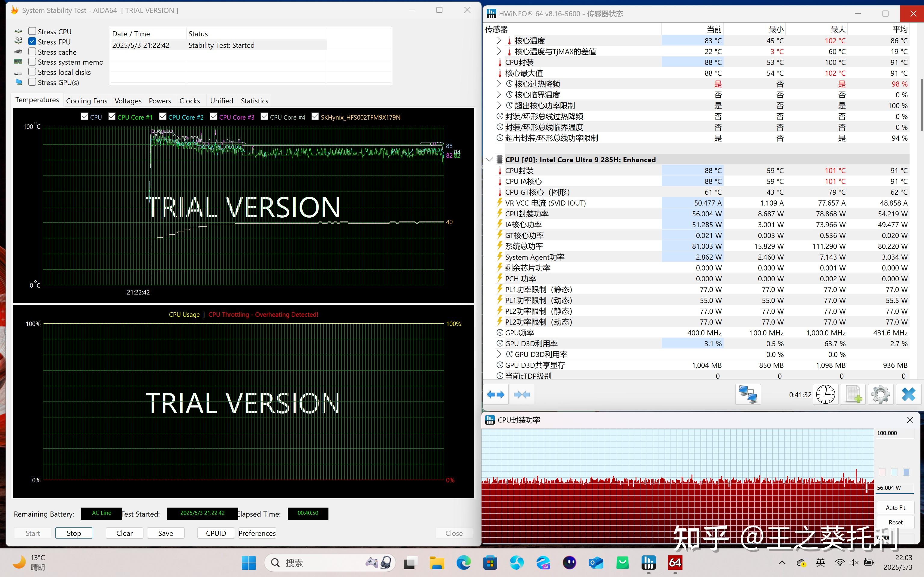
Task: Enable the Stress CPU checkbox
Action: 32,31
